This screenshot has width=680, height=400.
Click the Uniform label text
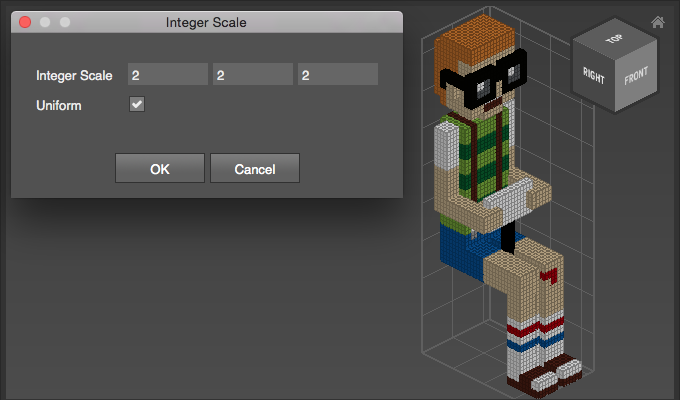59,104
